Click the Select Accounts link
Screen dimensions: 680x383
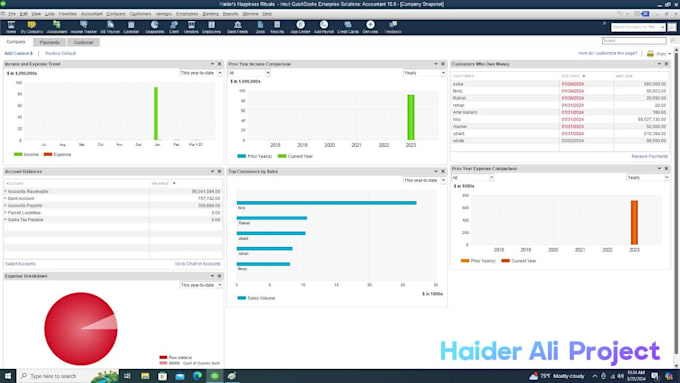20,264
